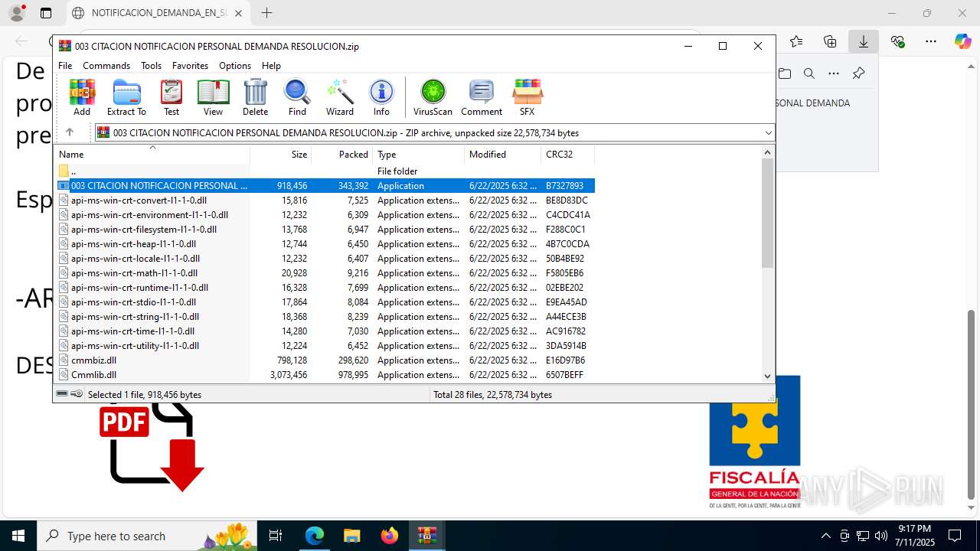This screenshot has height=551, width=980.
Task: Sort file list by Modified column
Action: click(503, 154)
